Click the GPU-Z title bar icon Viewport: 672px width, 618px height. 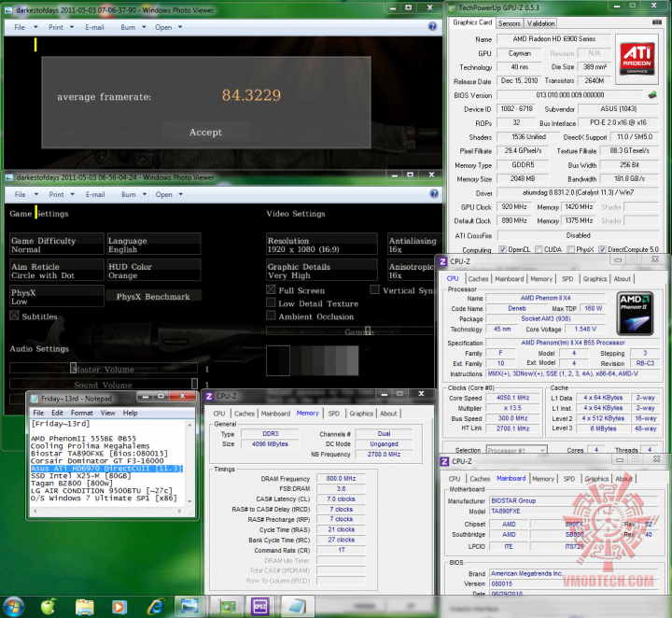click(x=452, y=7)
